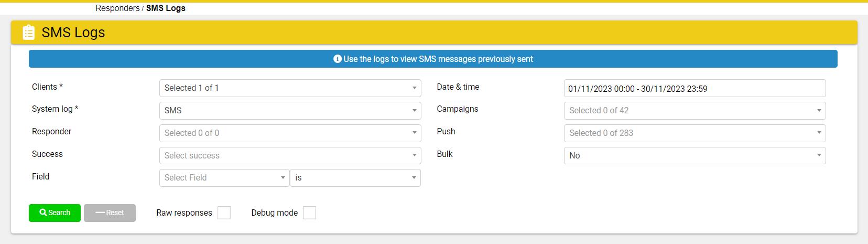Click the Date & time range field

[x=695, y=88]
